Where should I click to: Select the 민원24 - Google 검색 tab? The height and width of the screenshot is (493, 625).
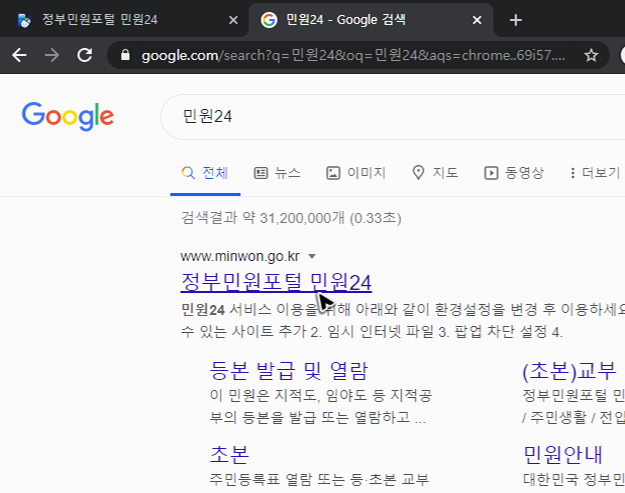(371, 20)
